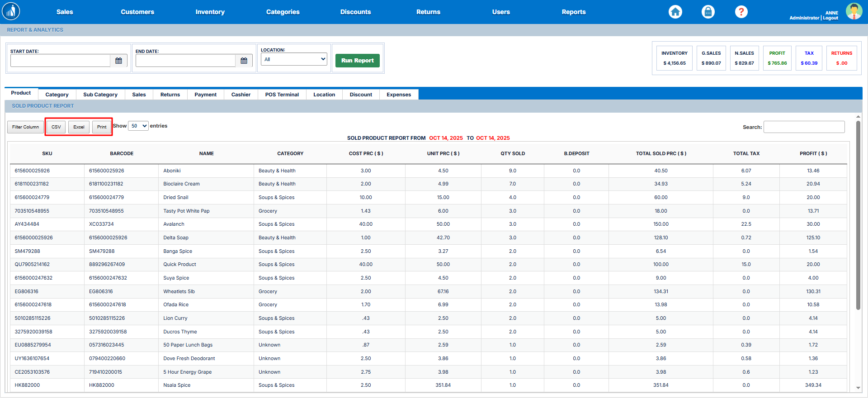Click the Filter Column button
Viewport: 868px width, 399px height.
25,127
